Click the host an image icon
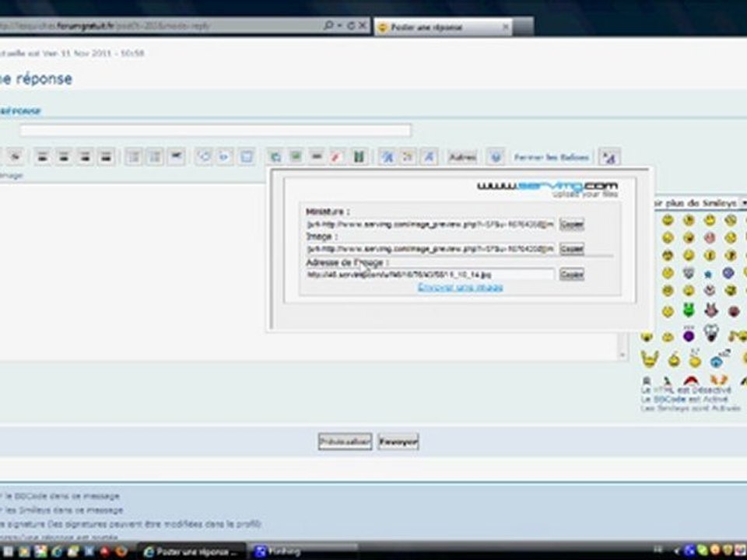 [x=275, y=156]
